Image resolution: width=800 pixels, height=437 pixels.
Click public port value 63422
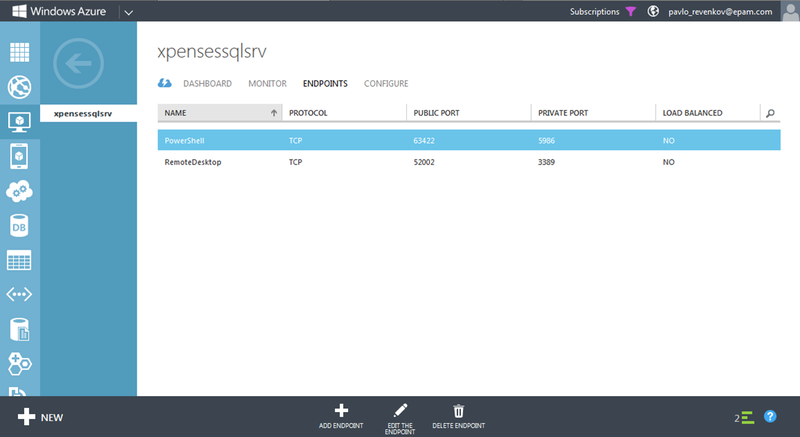point(424,140)
